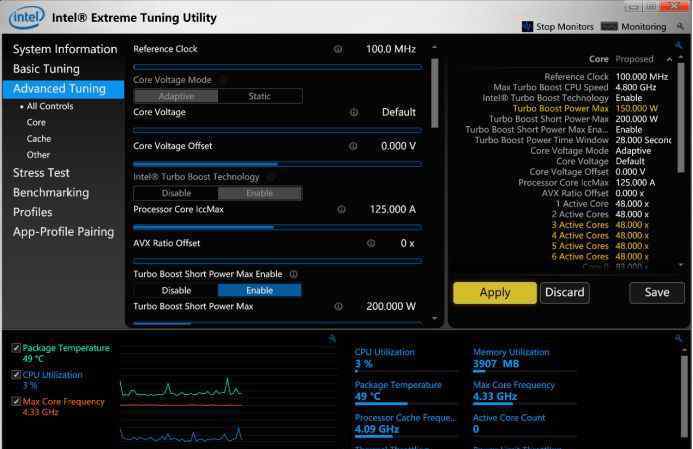Click Reference Clock value 100.0 MHz
This screenshot has height=449, width=693.
click(x=391, y=49)
